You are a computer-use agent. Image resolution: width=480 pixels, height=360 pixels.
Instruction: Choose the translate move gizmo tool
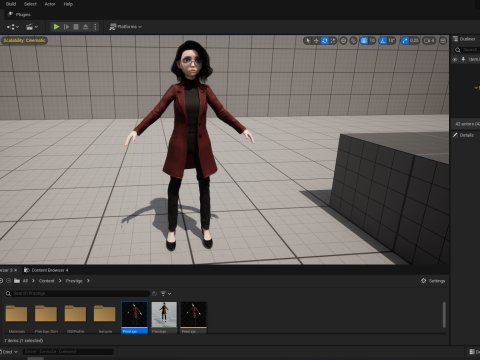pos(316,41)
